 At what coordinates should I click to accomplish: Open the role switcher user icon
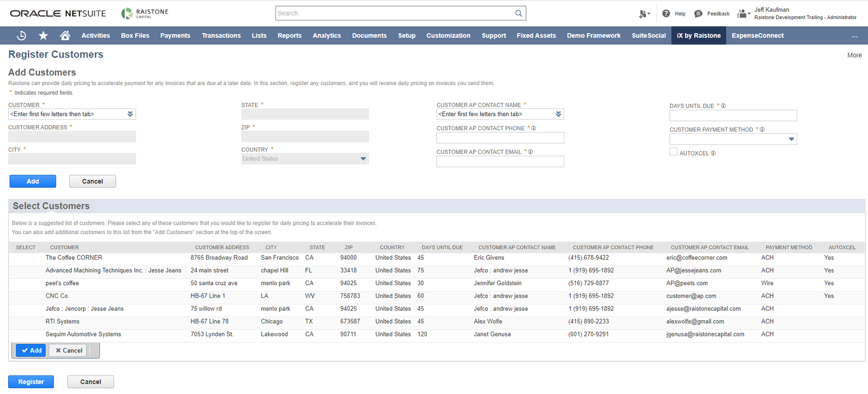pos(743,14)
